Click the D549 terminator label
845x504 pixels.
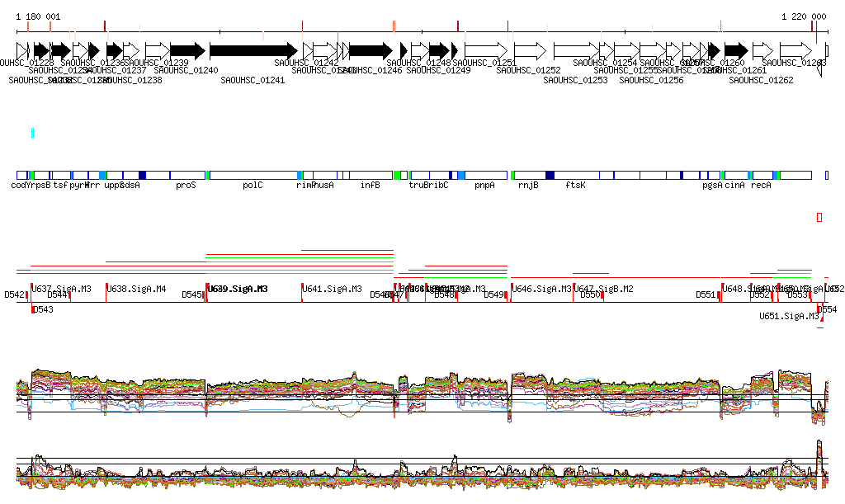tap(493, 294)
